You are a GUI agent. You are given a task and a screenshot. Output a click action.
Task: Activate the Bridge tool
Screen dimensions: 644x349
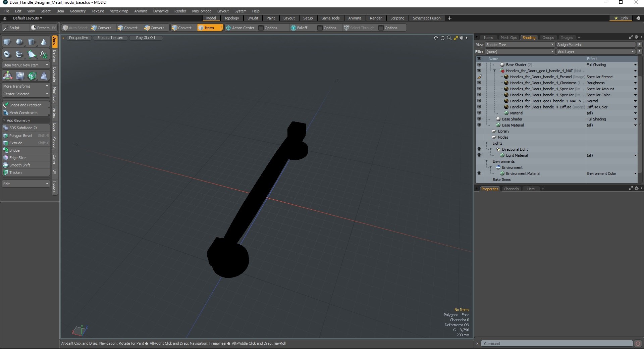point(26,150)
